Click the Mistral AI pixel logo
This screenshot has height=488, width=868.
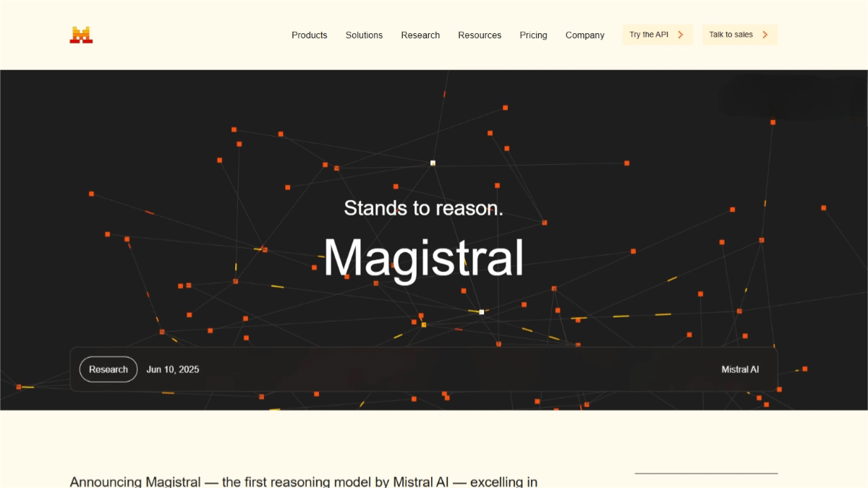pos(81,35)
